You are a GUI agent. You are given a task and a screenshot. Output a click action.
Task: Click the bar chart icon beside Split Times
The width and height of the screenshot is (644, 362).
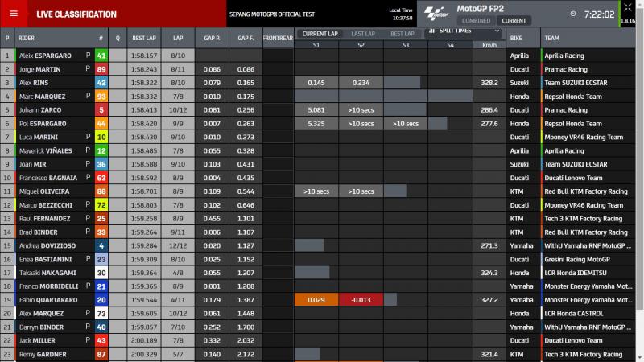point(431,30)
